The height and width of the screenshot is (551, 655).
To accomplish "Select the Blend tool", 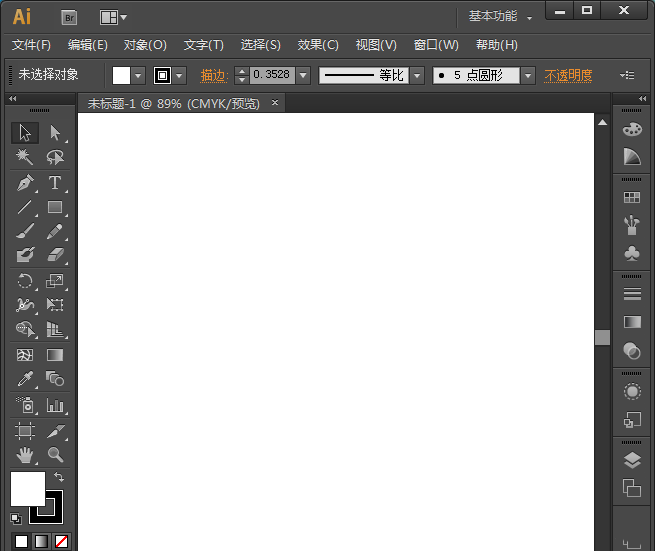I will point(55,379).
